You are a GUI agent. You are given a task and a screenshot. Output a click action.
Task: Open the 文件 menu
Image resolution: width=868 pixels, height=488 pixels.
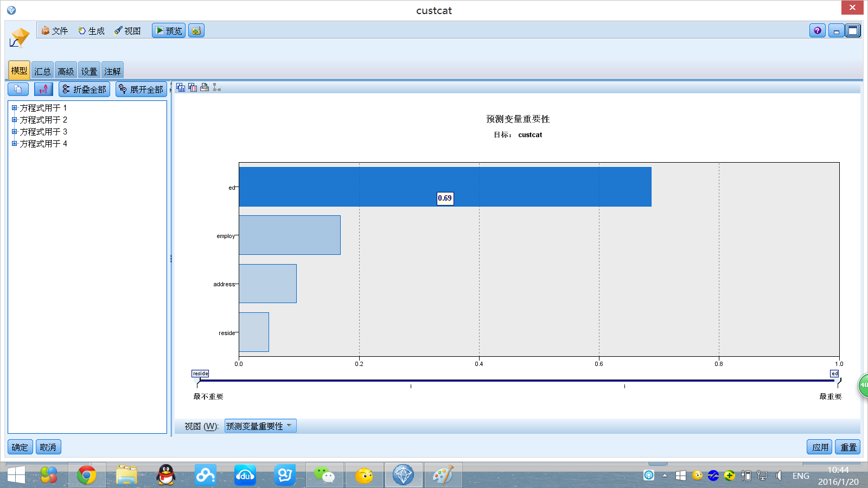click(x=55, y=31)
